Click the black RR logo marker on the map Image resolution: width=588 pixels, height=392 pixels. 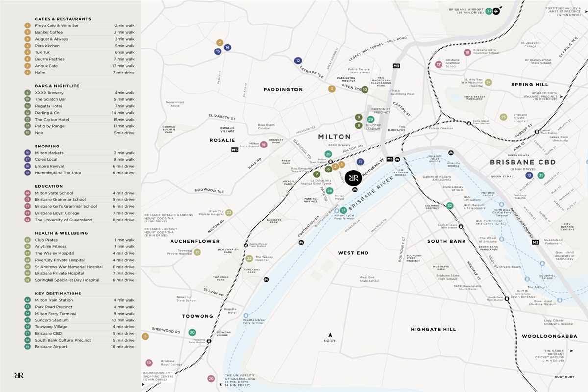(x=353, y=178)
